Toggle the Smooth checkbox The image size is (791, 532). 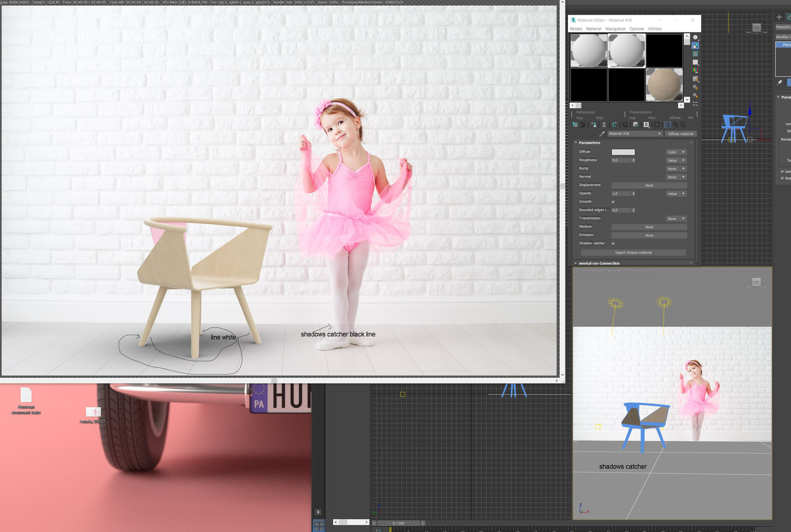tap(613, 202)
